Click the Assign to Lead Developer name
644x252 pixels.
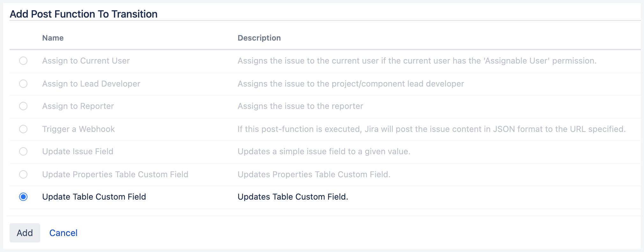pyautogui.click(x=91, y=84)
